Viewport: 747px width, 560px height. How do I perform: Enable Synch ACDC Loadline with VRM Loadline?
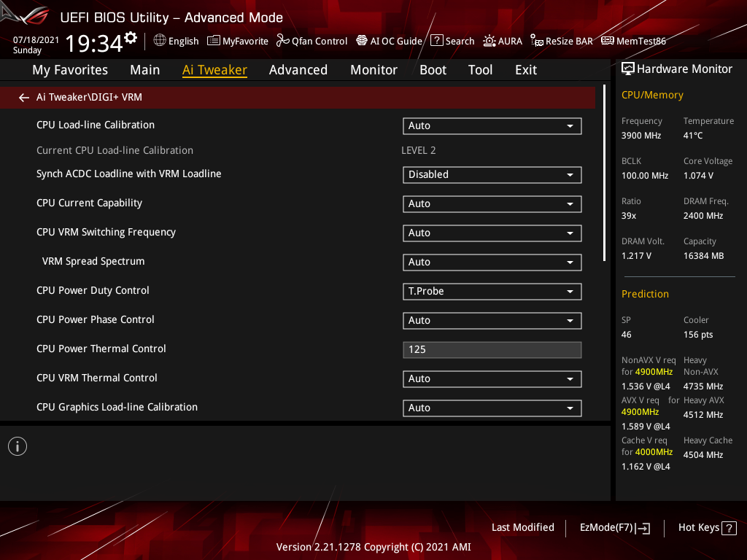pyautogui.click(x=492, y=174)
